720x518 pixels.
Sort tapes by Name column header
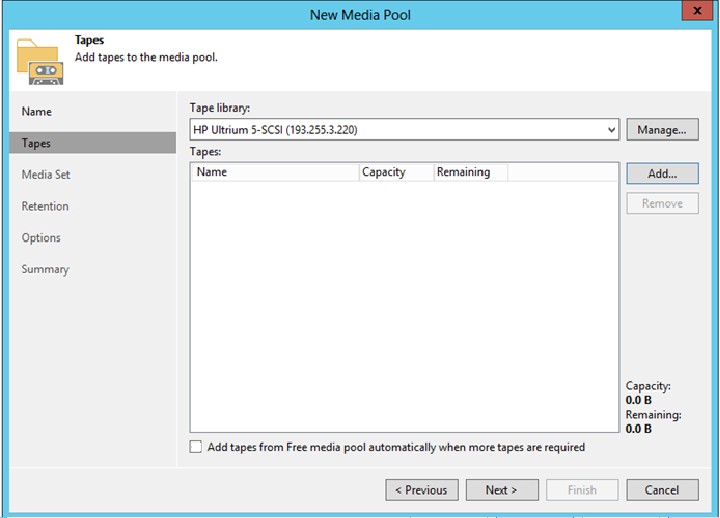click(275, 172)
